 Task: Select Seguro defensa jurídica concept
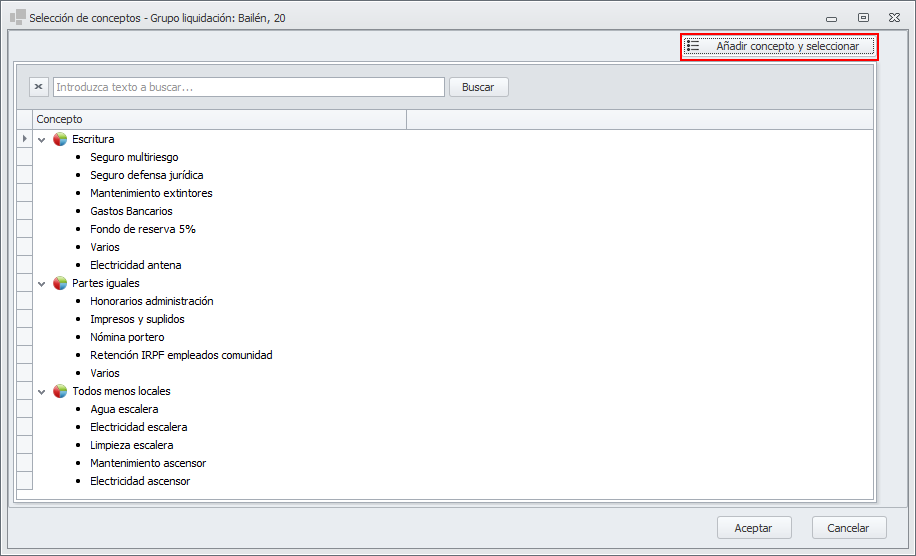tap(147, 175)
